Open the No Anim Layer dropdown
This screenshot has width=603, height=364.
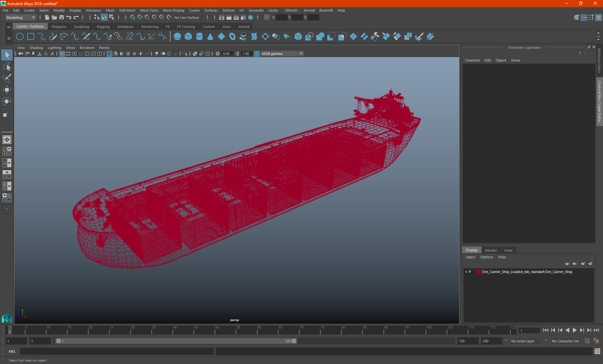tap(526, 341)
